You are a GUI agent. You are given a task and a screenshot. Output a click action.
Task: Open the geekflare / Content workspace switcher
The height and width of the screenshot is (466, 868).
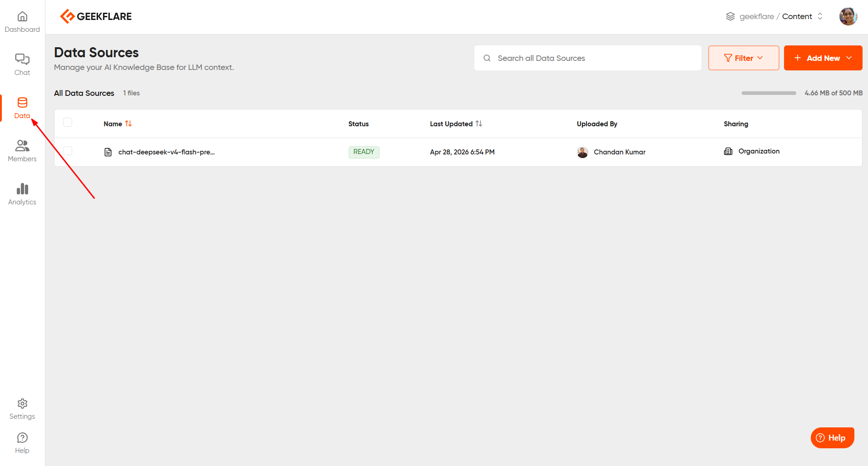coord(774,16)
